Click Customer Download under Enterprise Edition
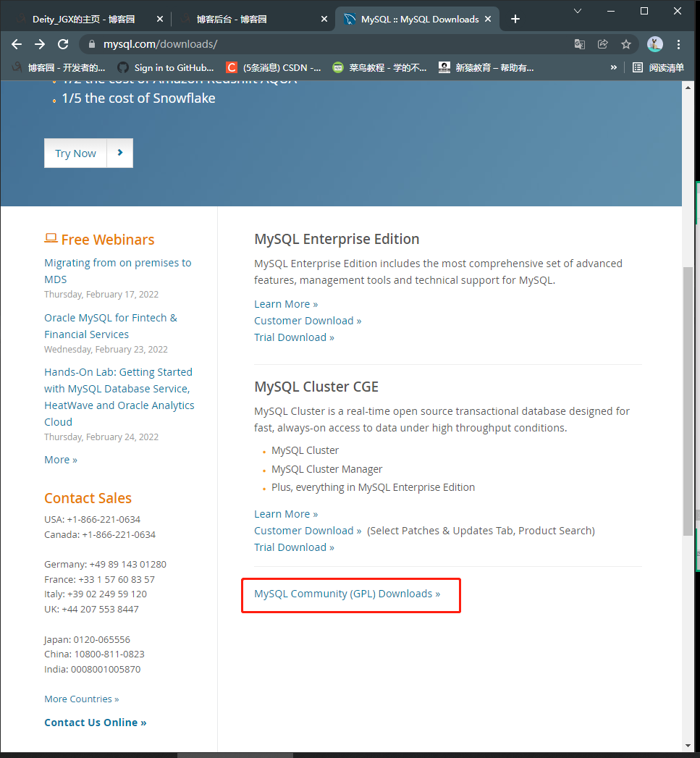Screen dimensions: 700x758 pos(308,321)
